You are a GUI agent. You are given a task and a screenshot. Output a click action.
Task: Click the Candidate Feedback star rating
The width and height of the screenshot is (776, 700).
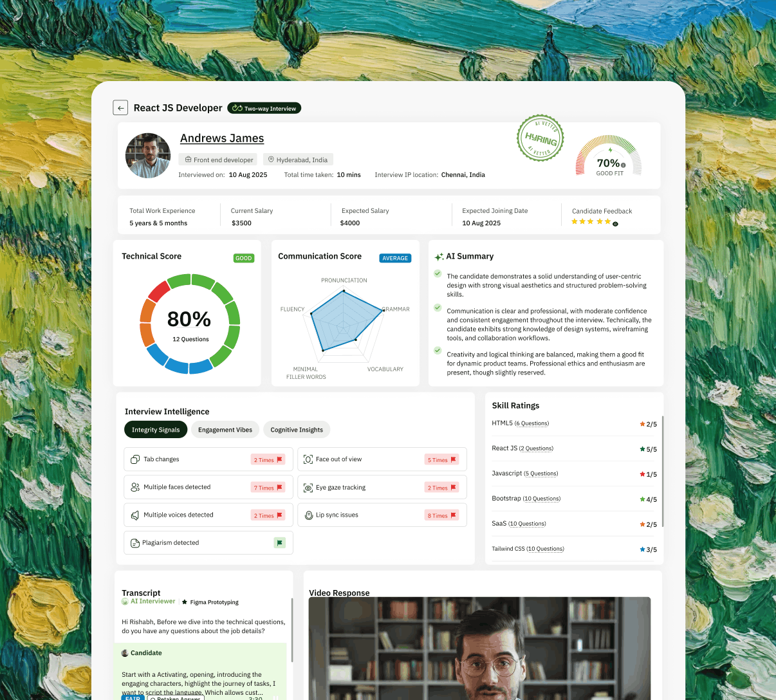[591, 221]
